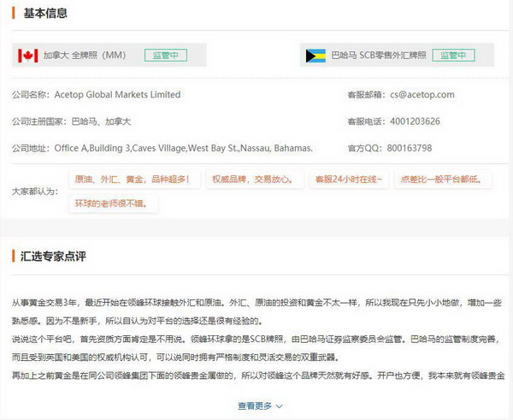Image resolution: width=513 pixels, height=420 pixels.
Task: Click the Canada flag icon
Action: pos(28,56)
